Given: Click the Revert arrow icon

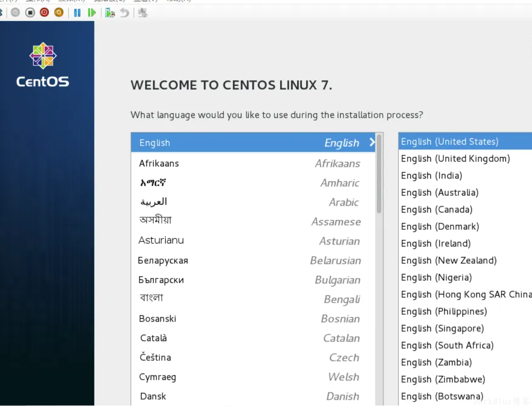Looking at the screenshot, I should (x=125, y=13).
